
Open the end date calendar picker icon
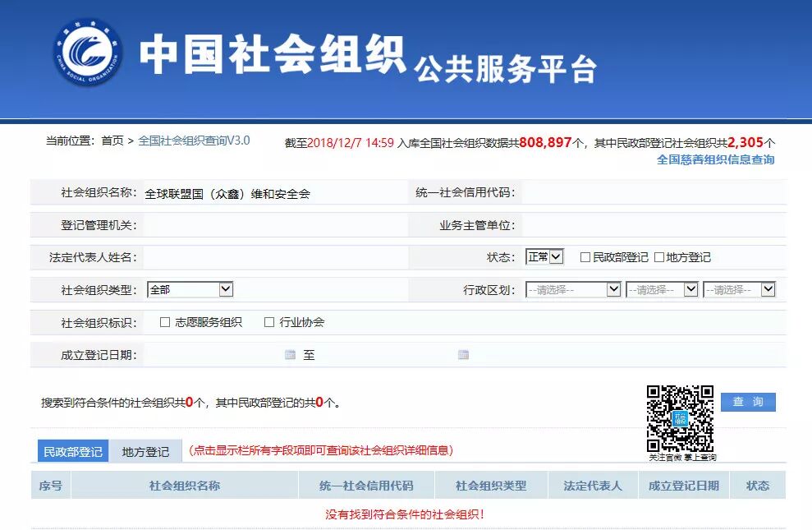(464, 355)
